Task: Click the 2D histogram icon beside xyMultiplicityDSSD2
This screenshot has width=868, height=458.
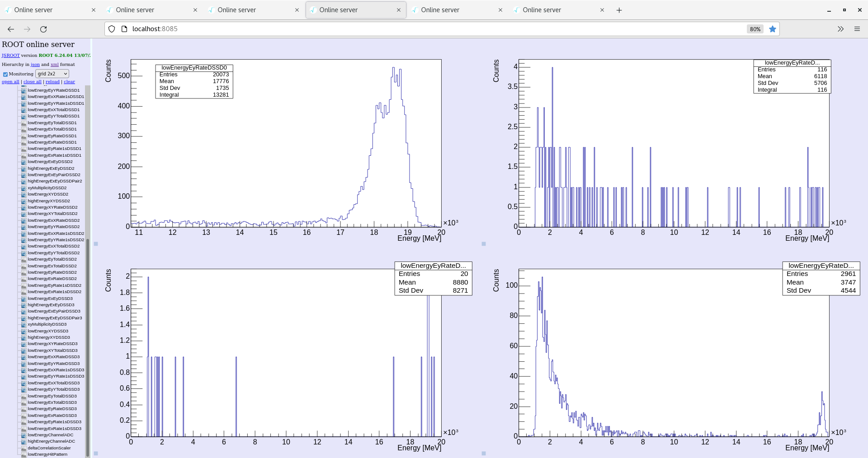Action: (x=24, y=188)
